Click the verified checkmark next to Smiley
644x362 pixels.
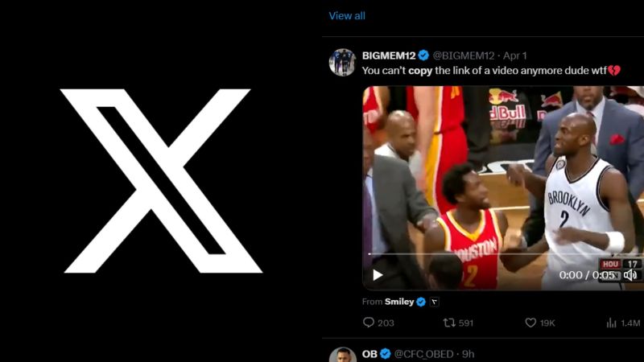pyautogui.click(x=421, y=302)
